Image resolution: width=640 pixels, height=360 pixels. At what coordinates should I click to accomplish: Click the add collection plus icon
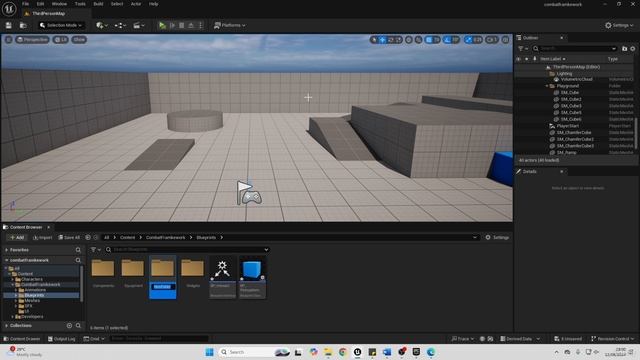tap(69, 326)
